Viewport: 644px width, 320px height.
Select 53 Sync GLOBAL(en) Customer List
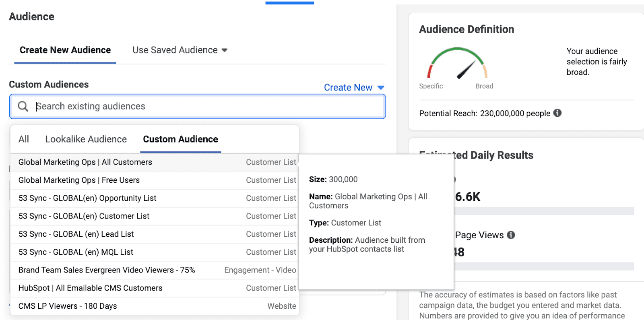click(84, 216)
